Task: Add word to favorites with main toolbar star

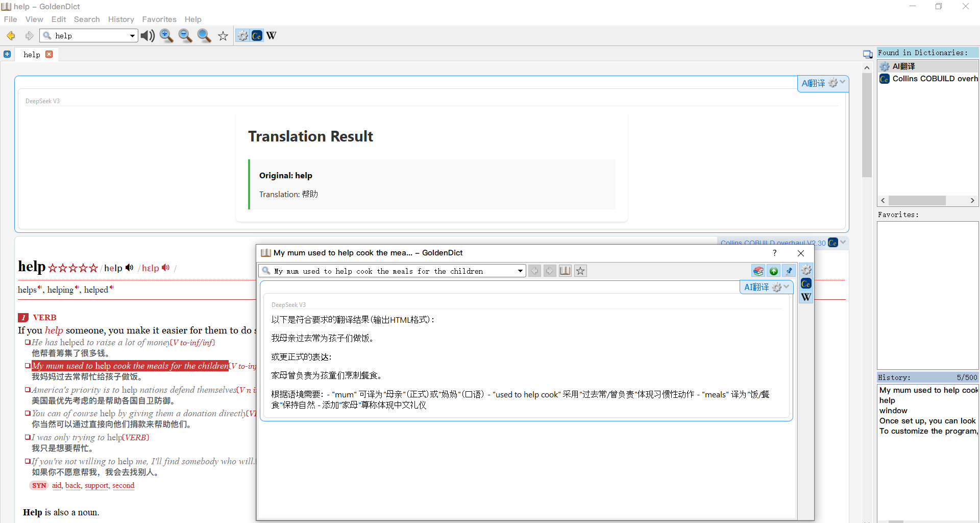Action: pyautogui.click(x=223, y=36)
